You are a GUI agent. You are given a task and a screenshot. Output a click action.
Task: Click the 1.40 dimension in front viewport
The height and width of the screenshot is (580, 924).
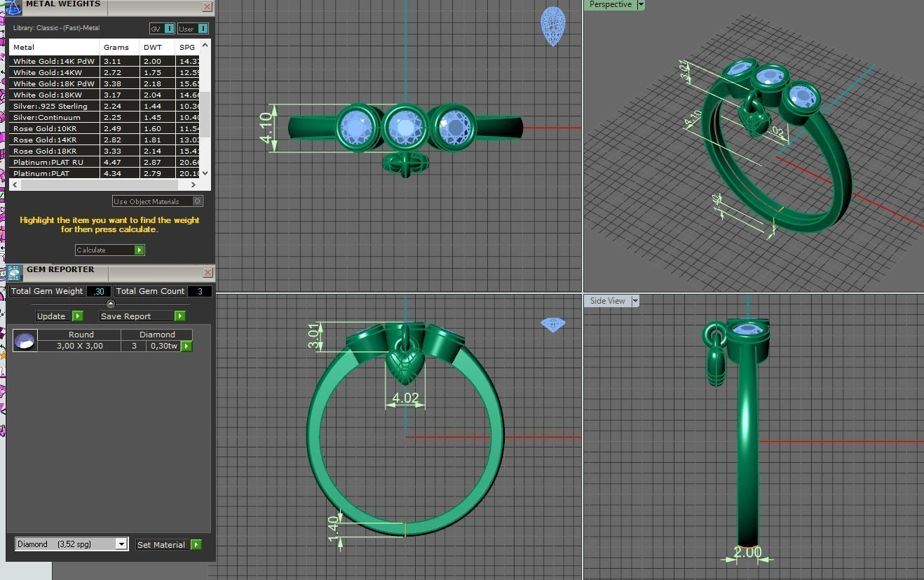pyautogui.click(x=334, y=530)
